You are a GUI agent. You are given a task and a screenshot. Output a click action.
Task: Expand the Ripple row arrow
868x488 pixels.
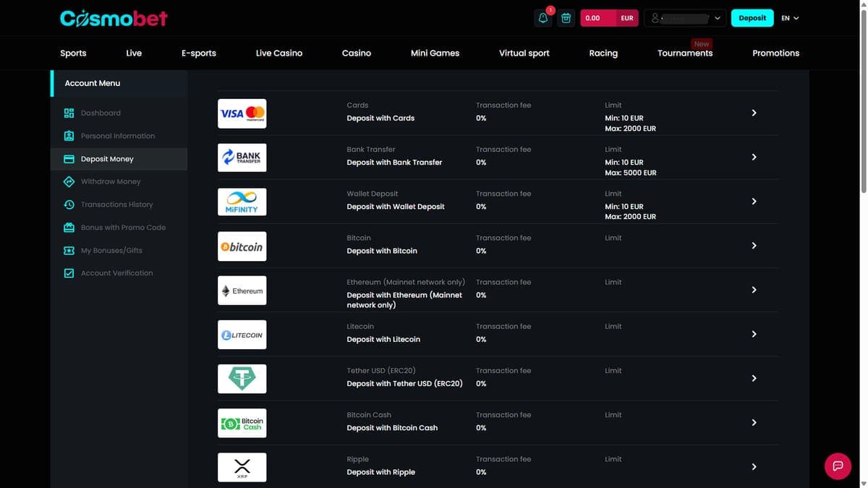coord(754,466)
